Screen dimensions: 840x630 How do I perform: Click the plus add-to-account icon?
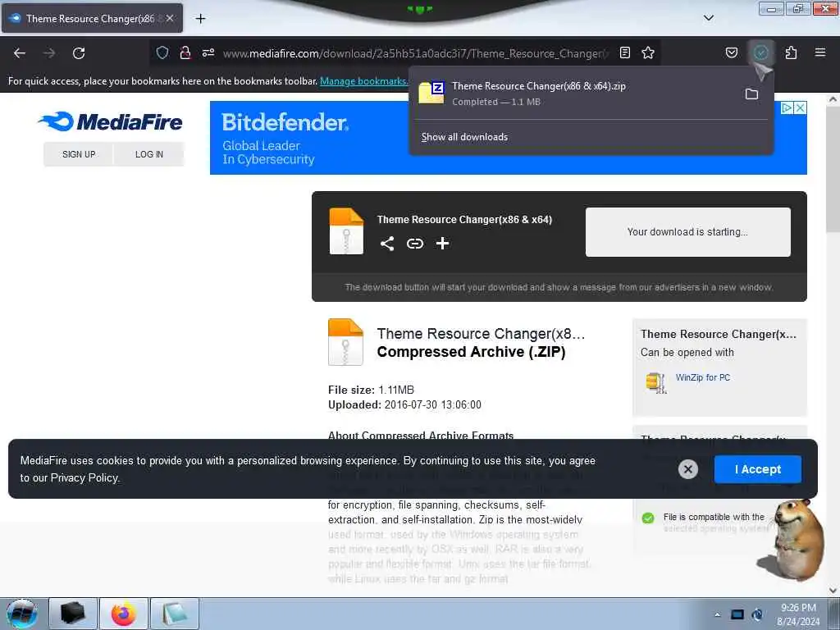[442, 244]
